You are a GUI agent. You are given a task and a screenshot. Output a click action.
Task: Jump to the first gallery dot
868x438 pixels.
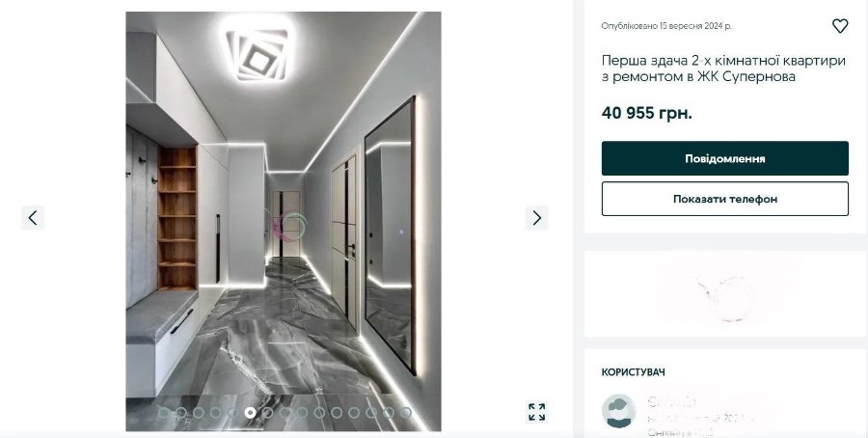(x=163, y=413)
